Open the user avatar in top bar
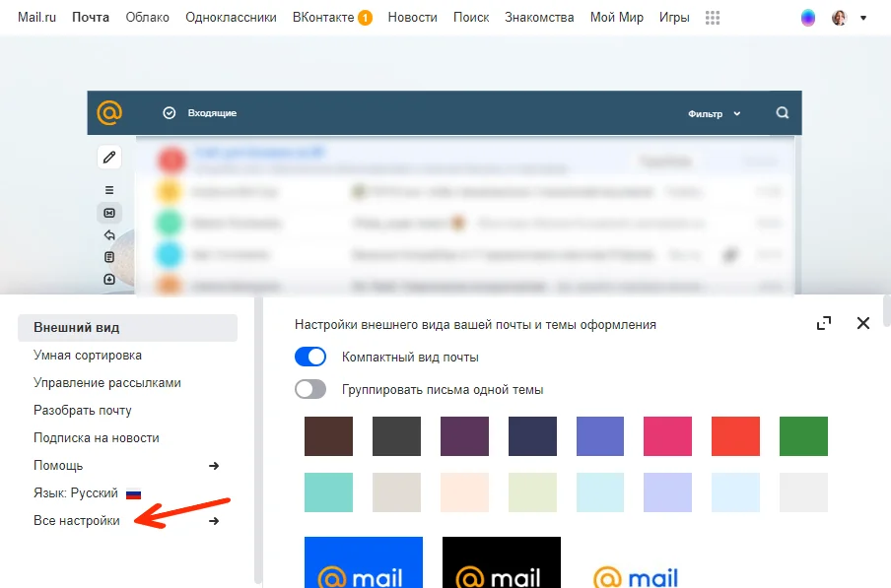The width and height of the screenshot is (891, 588). click(840, 18)
